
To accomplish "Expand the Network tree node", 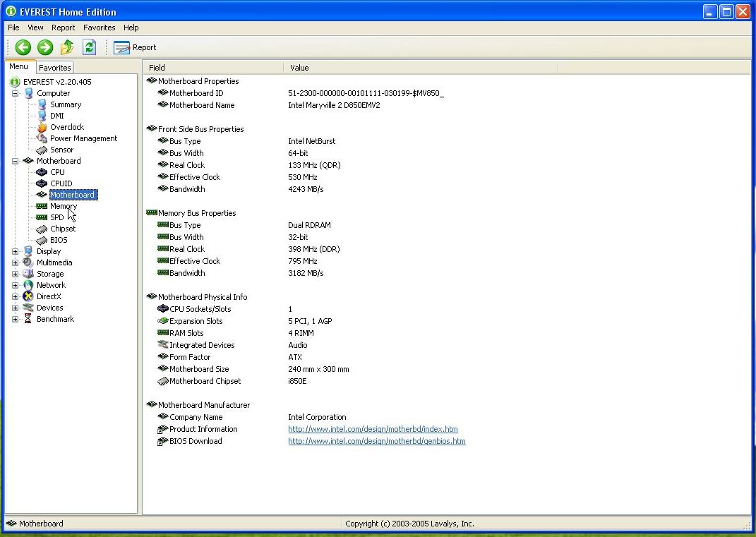I will coord(16,285).
